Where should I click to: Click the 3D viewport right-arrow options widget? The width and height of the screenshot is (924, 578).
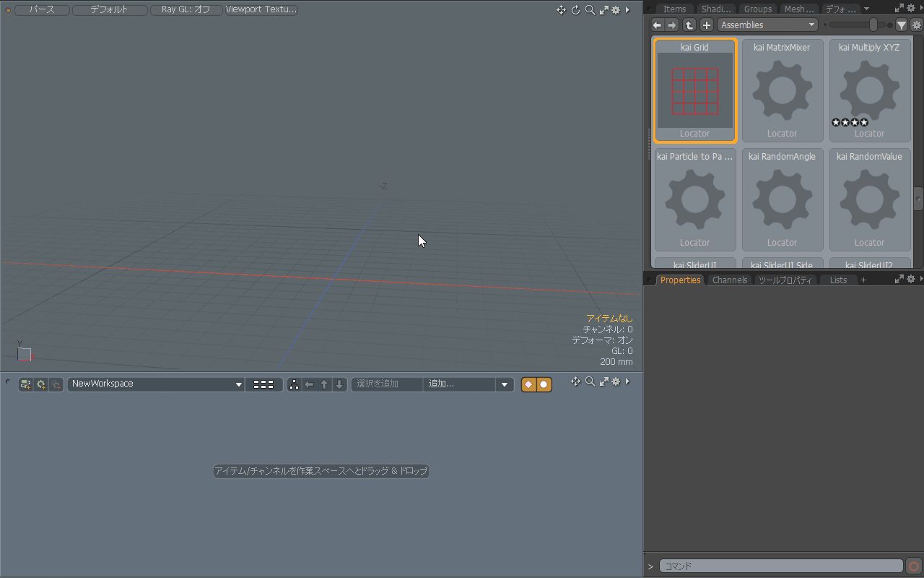coord(627,9)
